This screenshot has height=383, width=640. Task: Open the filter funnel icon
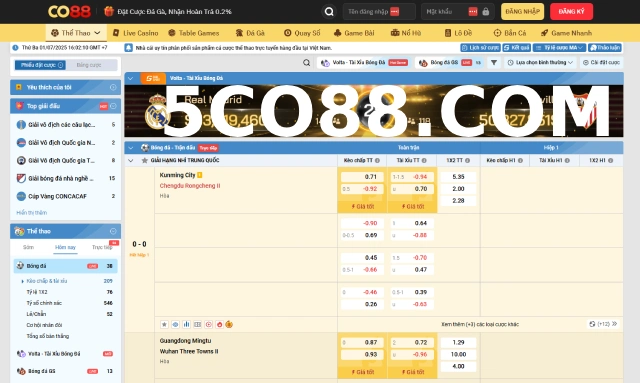pyautogui.click(x=494, y=62)
